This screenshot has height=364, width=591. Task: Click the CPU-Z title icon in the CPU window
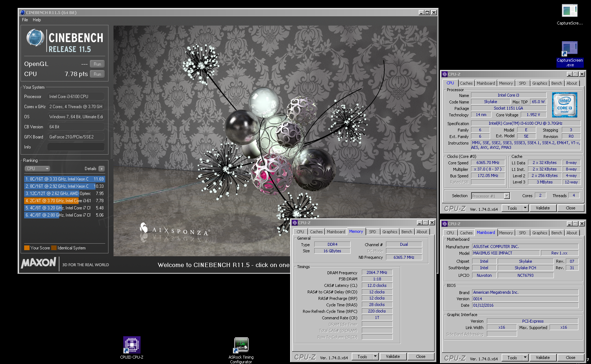(x=445, y=74)
